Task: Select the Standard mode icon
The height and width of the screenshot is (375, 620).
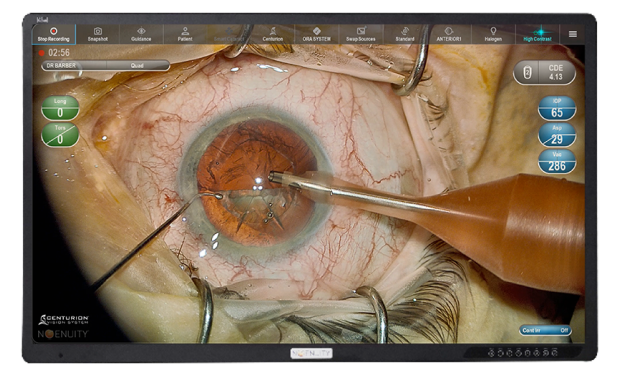Action: click(405, 34)
